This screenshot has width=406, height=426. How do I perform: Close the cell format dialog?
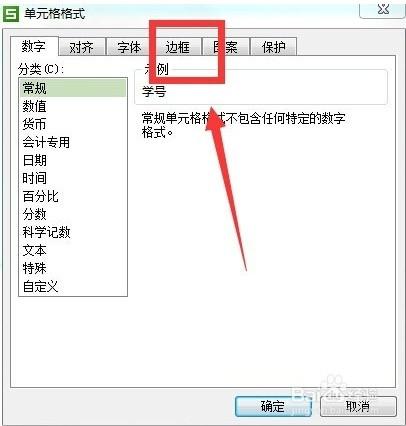tap(383, 9)
